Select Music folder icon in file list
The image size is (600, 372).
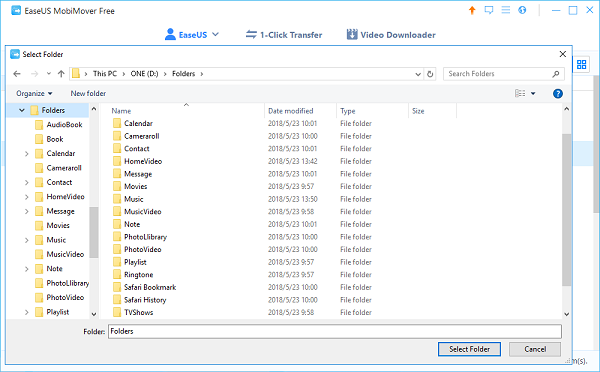point(117,199)
